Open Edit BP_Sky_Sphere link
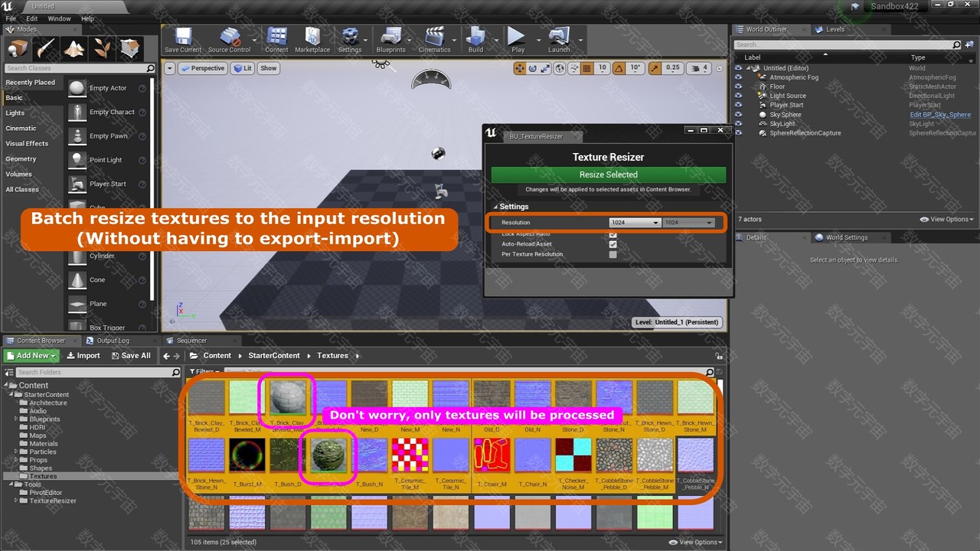The image size is (980, 551). 939,115
